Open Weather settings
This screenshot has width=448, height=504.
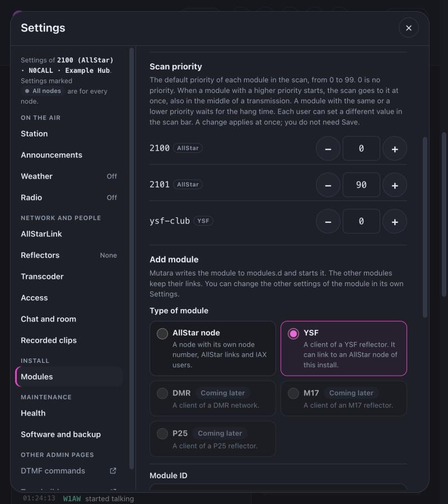[69, 176]
